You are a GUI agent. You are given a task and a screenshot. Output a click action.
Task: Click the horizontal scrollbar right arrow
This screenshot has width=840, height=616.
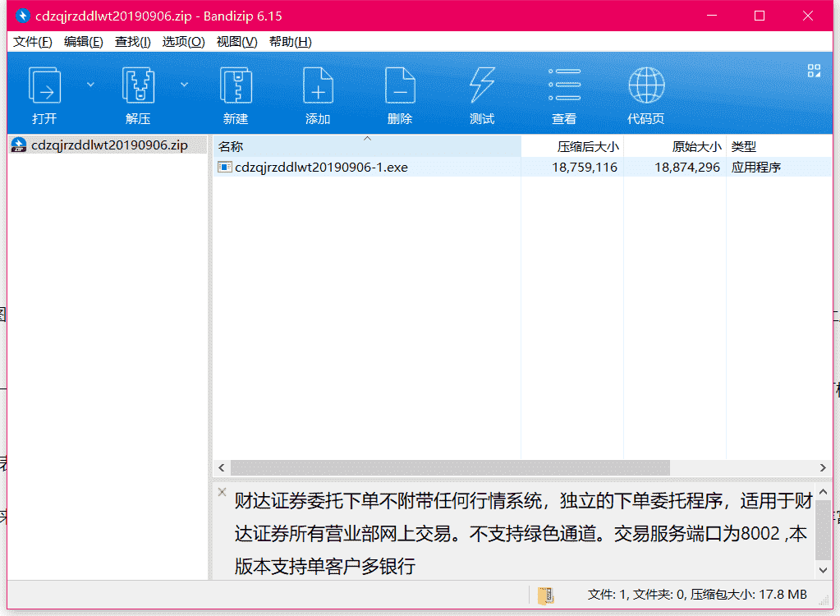(x=823, y=467)
